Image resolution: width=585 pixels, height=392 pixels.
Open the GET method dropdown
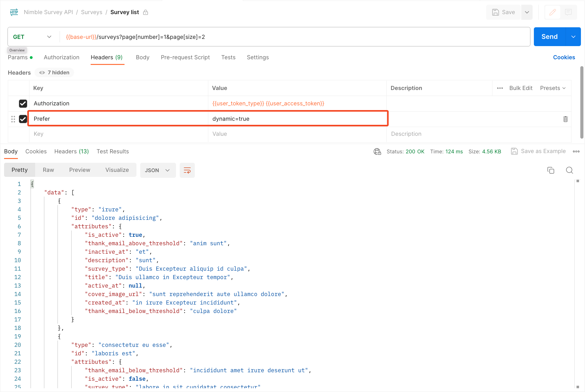click(x=32, y=37)
